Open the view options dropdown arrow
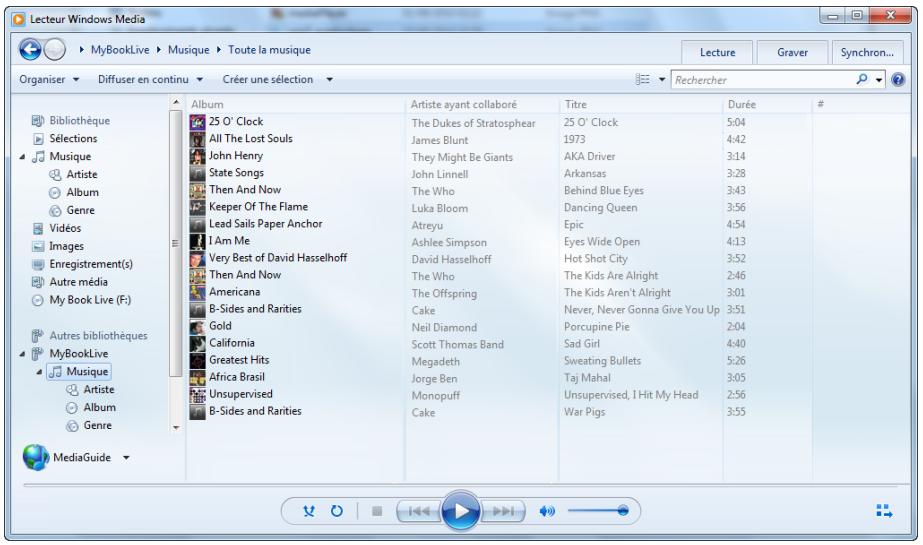This screenshot has width=923, height=545. [x=662, y=79]
